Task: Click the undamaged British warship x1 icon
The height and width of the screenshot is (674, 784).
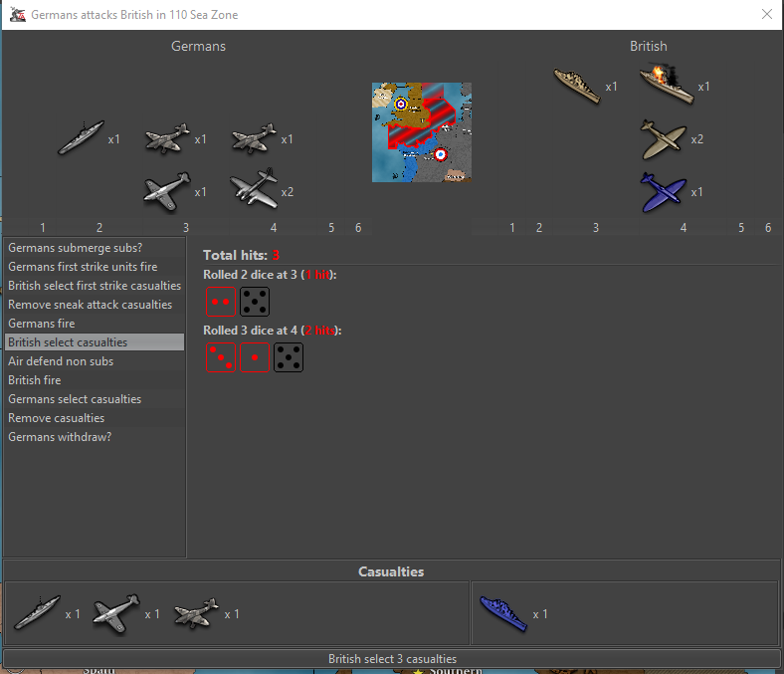Action: (577, 86)
